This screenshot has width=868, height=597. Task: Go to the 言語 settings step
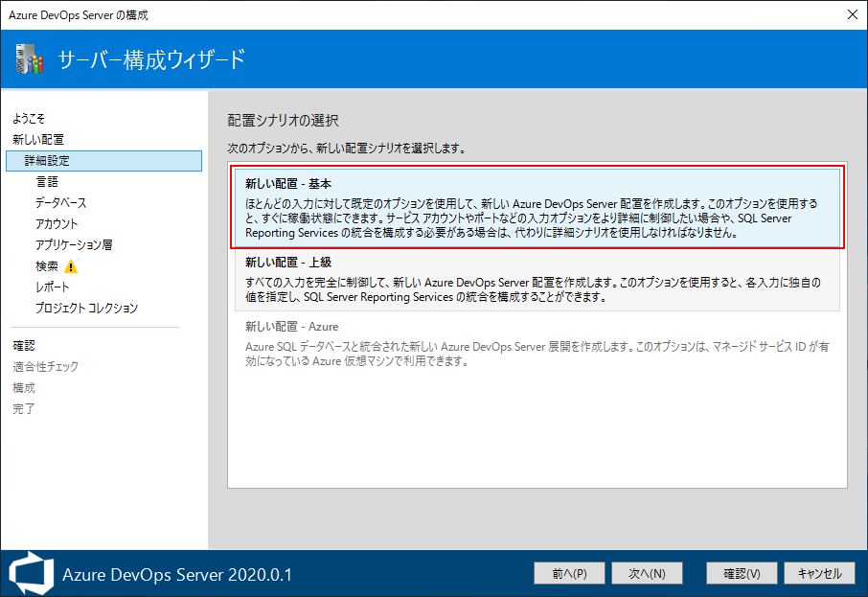tap(47, 182)
